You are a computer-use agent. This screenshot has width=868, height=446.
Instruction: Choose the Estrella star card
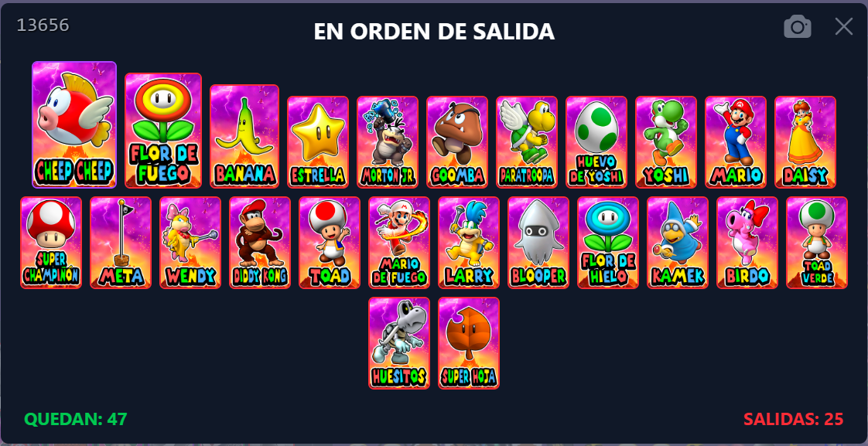tap(318, 142)
